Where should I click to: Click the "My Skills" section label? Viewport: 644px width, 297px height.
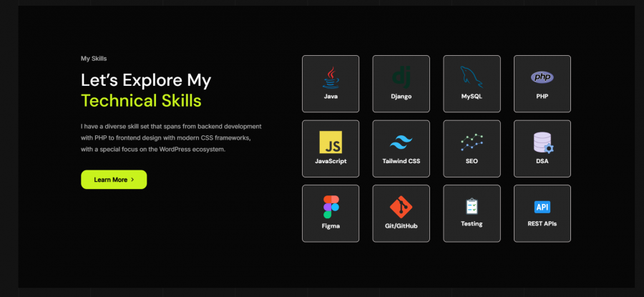(x=94, y=59)
